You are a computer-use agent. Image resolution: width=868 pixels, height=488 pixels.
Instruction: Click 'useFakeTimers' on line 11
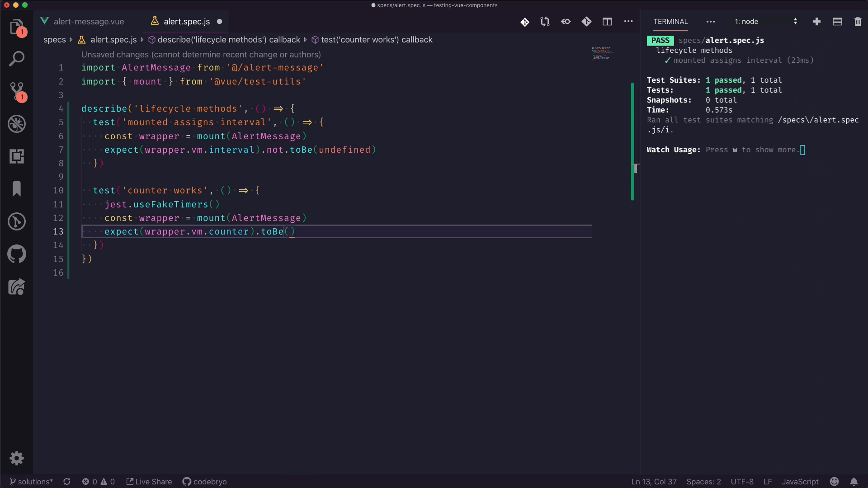click(x=170, y=204)
